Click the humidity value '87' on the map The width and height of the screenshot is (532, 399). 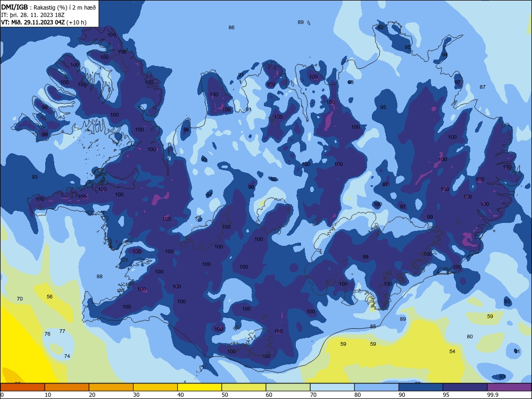coord(483,87)
